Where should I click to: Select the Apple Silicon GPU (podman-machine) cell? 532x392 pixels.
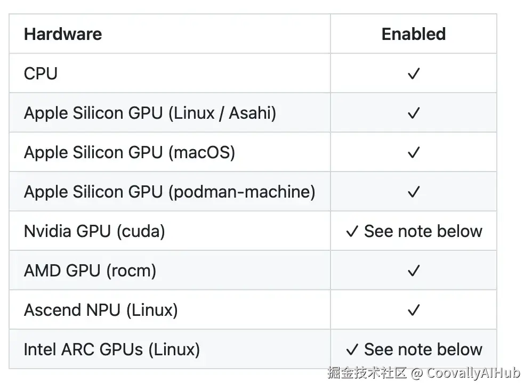(x=170, y=192)
